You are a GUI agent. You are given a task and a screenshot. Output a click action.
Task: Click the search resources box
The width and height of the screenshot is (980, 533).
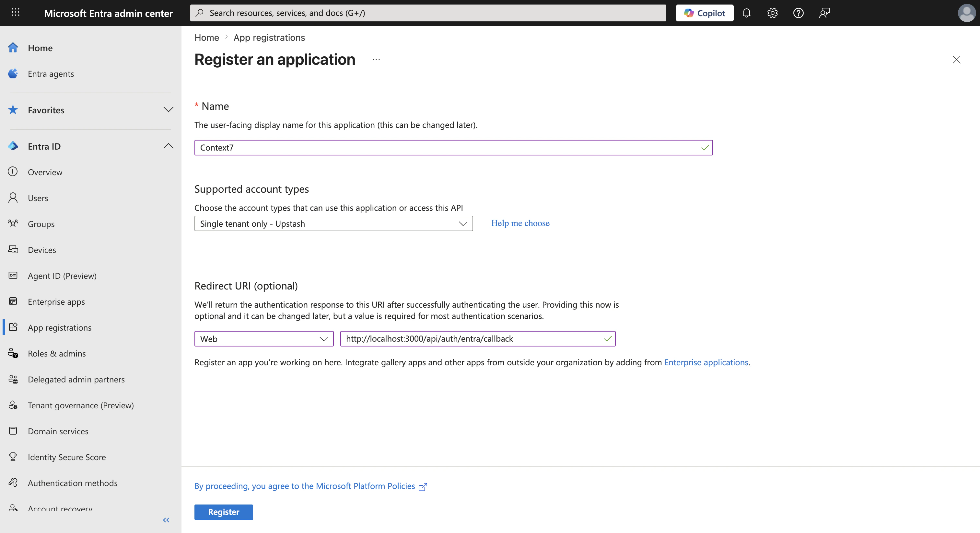pos(428,13)
